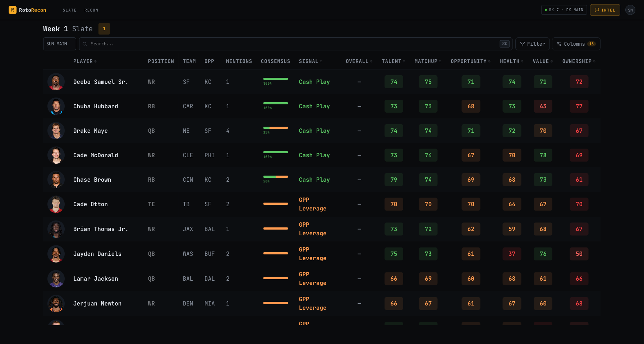Screen dimensions: 644x344
Task: Open the Filter options panel
Action: [x=533, y=44]
